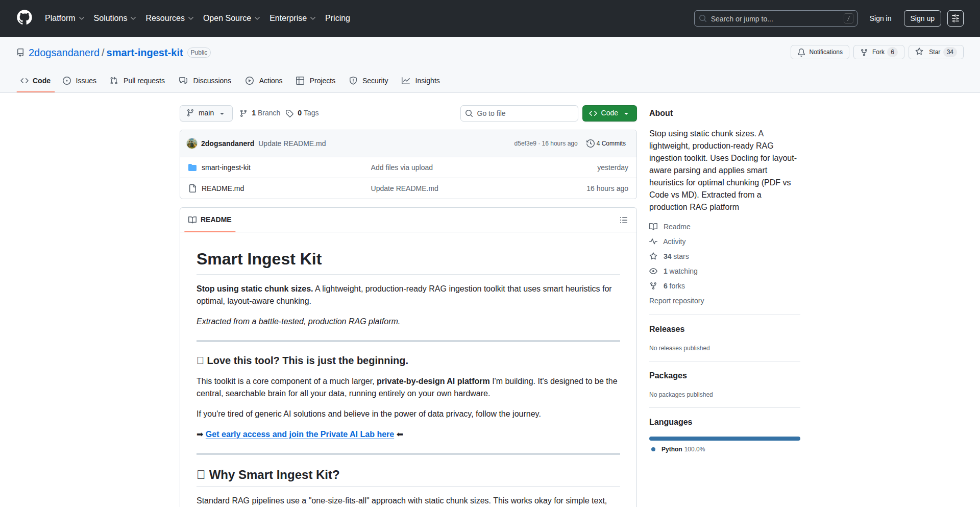Click the eye icon beside 1 watching
Viewport: 980px width, 507px height.
pos(653,271)
